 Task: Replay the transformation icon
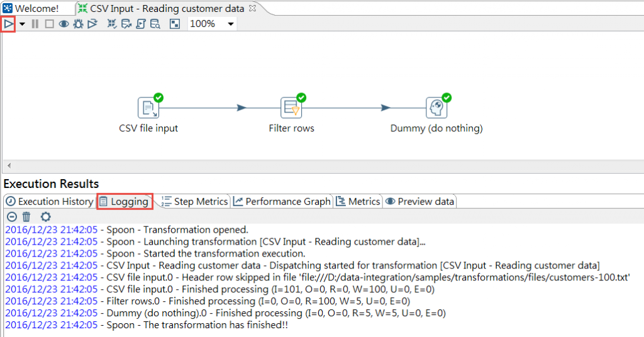pos(92,25)
